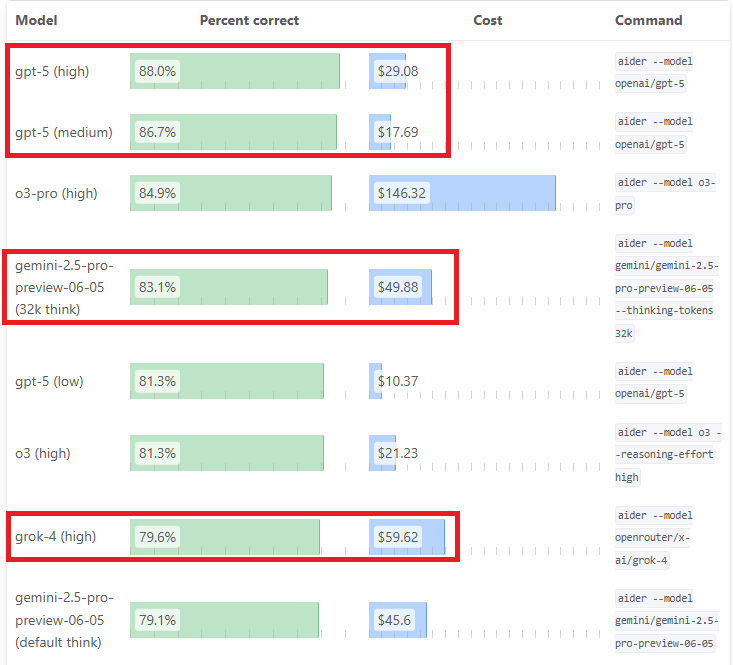
Task: Click the o3 (high) model name
Action: pos(43,453)
